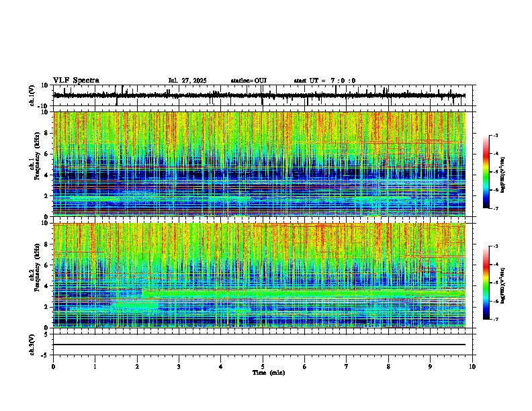Click inside the ch.2 spectrogram plot
Screen dimensions: 532x411
pos(259,275)
